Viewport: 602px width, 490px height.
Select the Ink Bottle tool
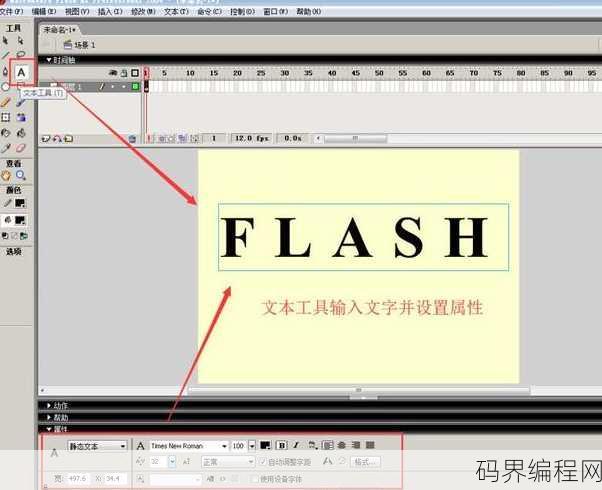(5, 133)
